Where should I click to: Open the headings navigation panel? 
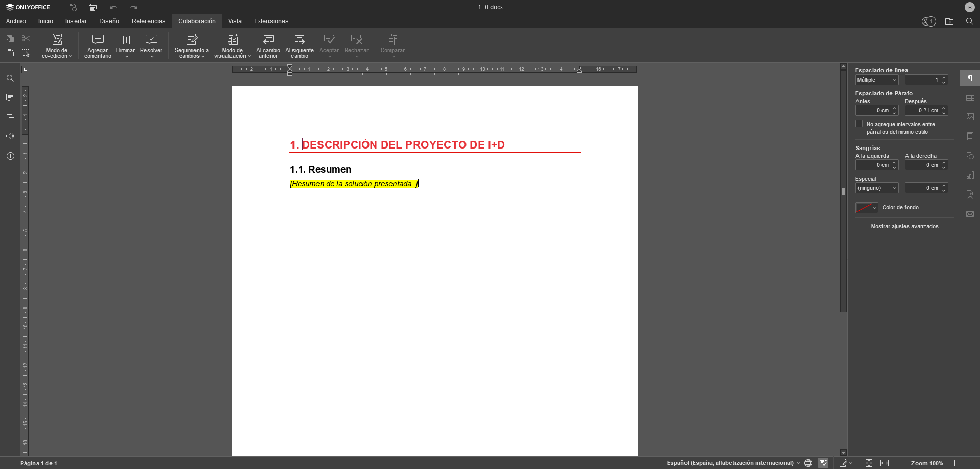coord(10,117)
